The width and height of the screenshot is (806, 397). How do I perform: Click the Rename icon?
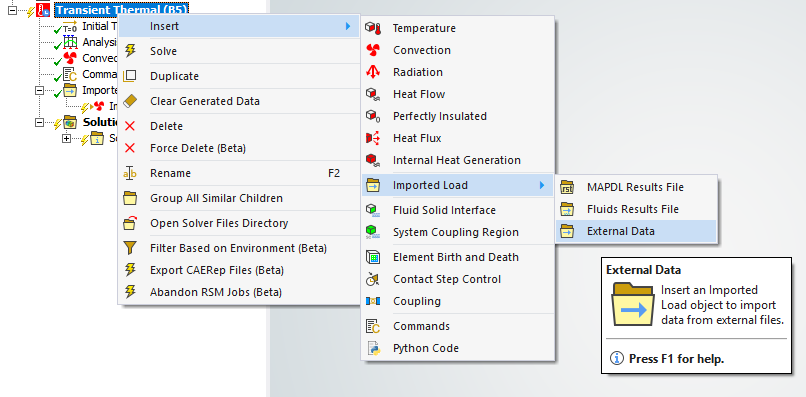(130, 173)
